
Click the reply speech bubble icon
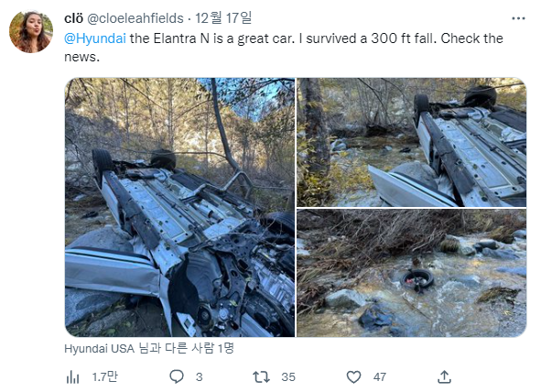tap(177, 376)
